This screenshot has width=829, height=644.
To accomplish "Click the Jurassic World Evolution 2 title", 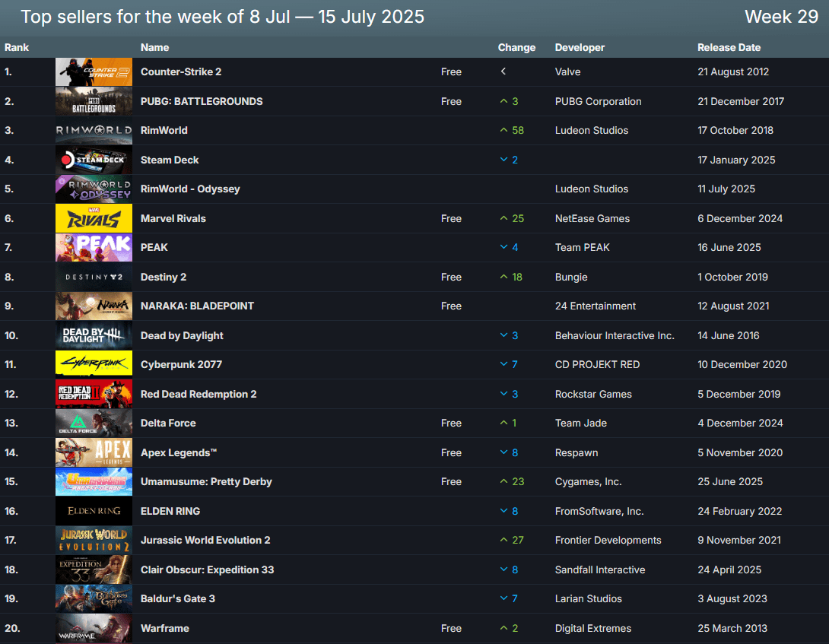I will click(205, 541).
